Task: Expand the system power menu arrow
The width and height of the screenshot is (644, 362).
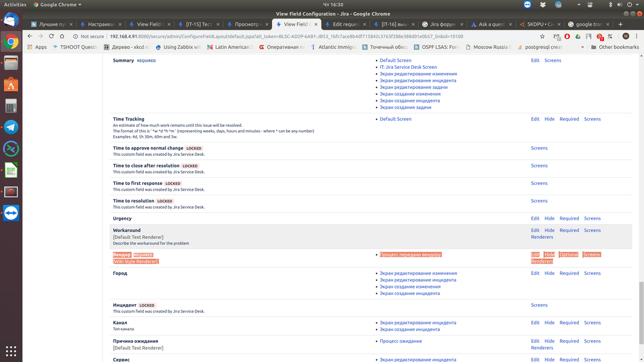Action: point(637,5)
